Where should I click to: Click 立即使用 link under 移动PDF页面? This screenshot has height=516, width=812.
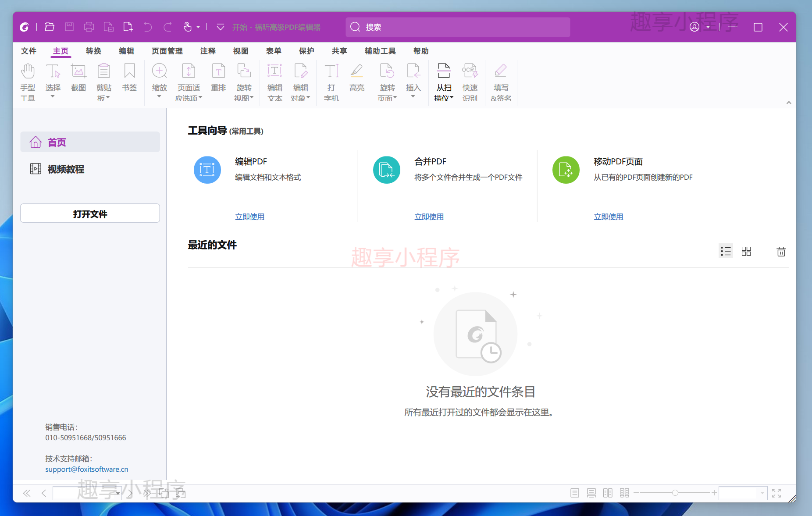[x=609, y=217]
